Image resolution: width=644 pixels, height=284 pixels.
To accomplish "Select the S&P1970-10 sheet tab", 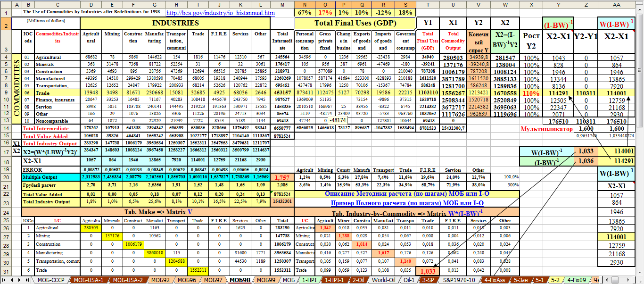I will click(458, 280).
